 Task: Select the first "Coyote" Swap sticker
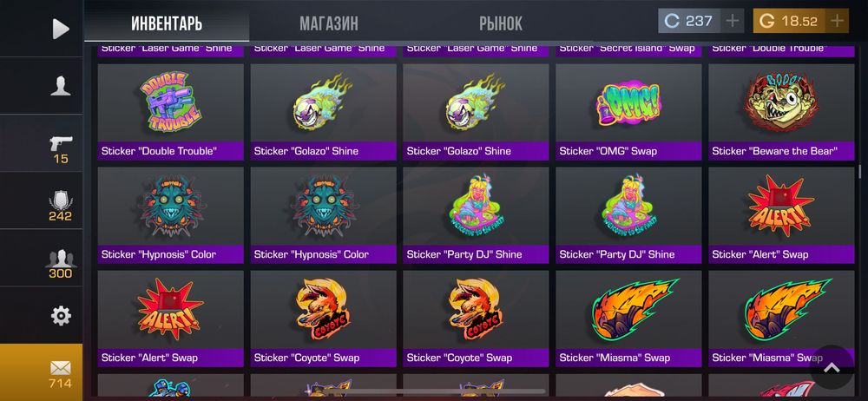tap(323, 319)
